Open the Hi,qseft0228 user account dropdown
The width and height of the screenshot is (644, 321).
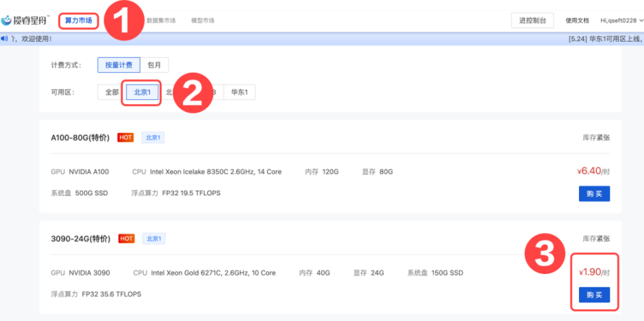621,21
